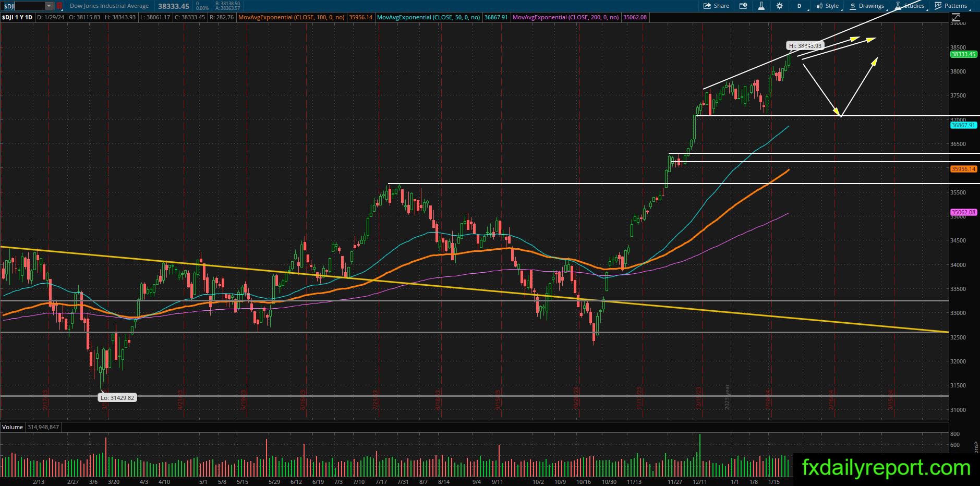Click the green current price tag 38333.45 on the price axis
The image size is (980, 486).
point(963,54)
